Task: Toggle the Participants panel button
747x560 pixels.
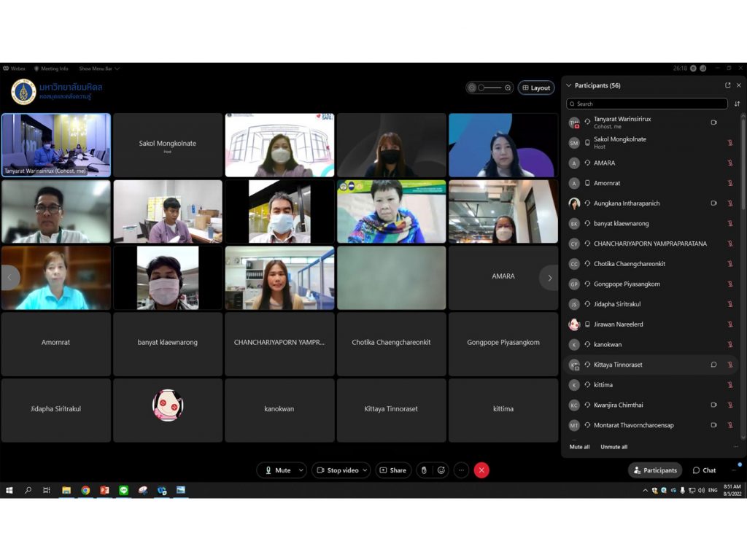Action: point(655,470)
